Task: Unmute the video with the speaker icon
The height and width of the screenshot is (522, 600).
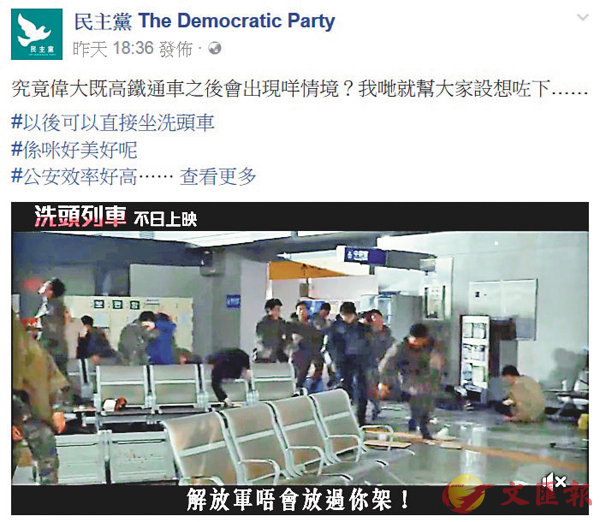Action: click(554, 481)
